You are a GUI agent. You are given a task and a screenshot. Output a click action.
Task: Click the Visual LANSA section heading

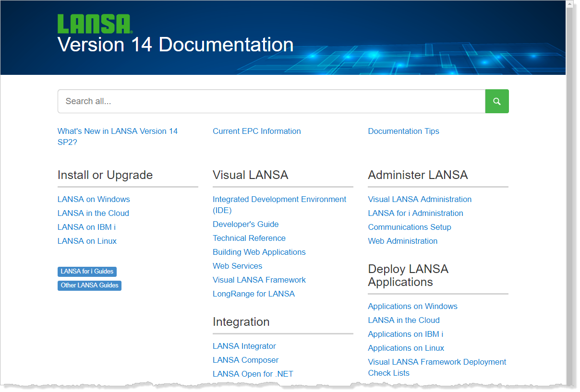coord(250,175)
